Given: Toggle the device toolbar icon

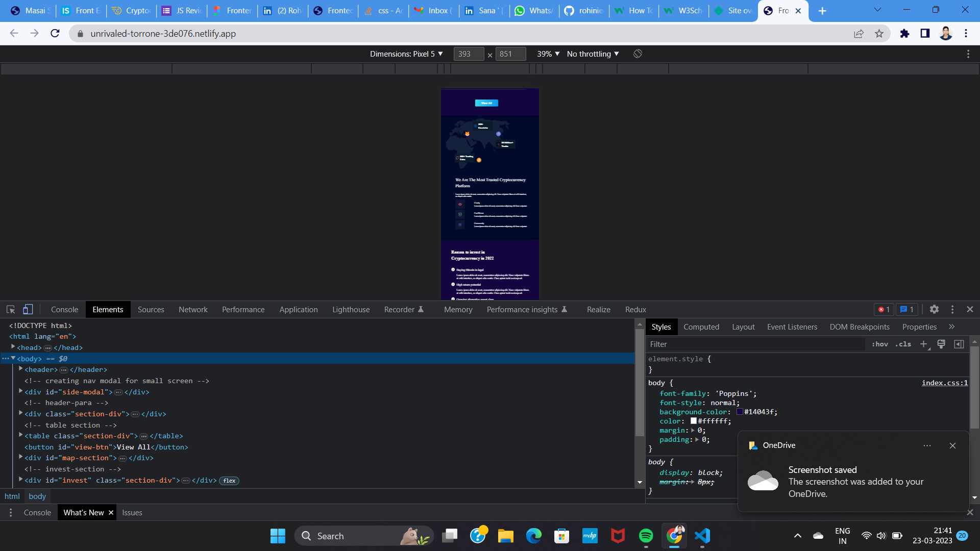Looking at the screenshot, I should (x=28, y=310).
